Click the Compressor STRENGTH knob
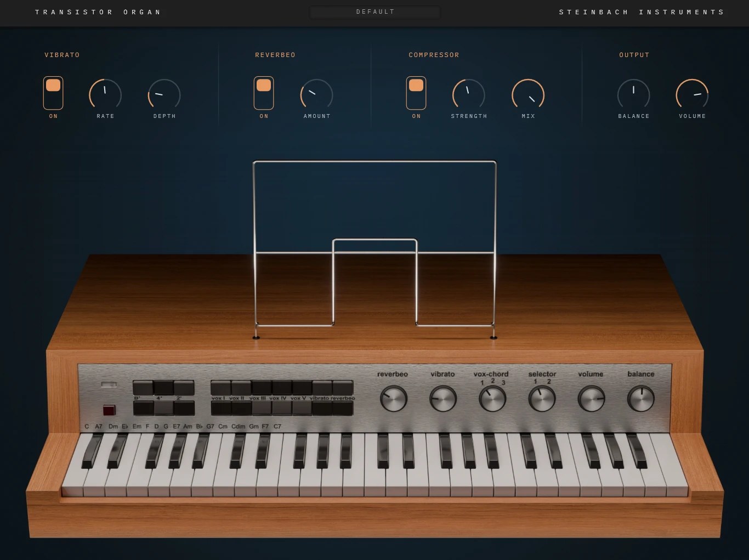This screenshot has width=749, height=560. point(469,94)
